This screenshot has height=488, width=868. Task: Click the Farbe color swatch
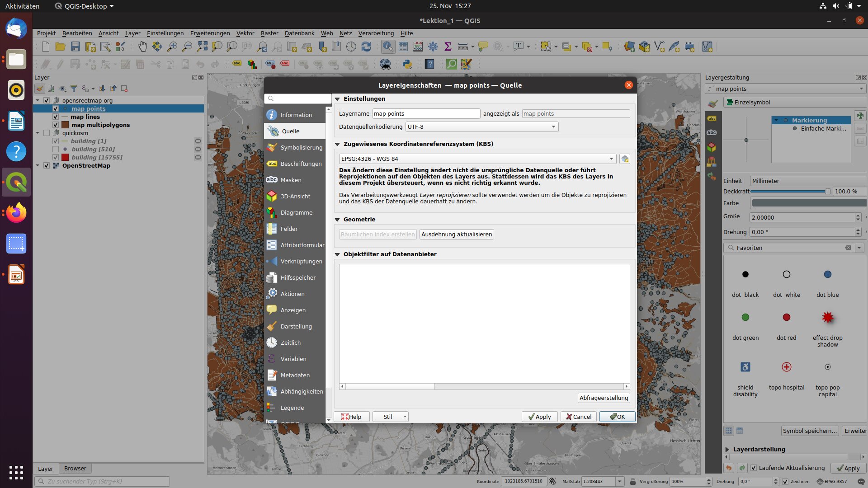tap(808, 203)
